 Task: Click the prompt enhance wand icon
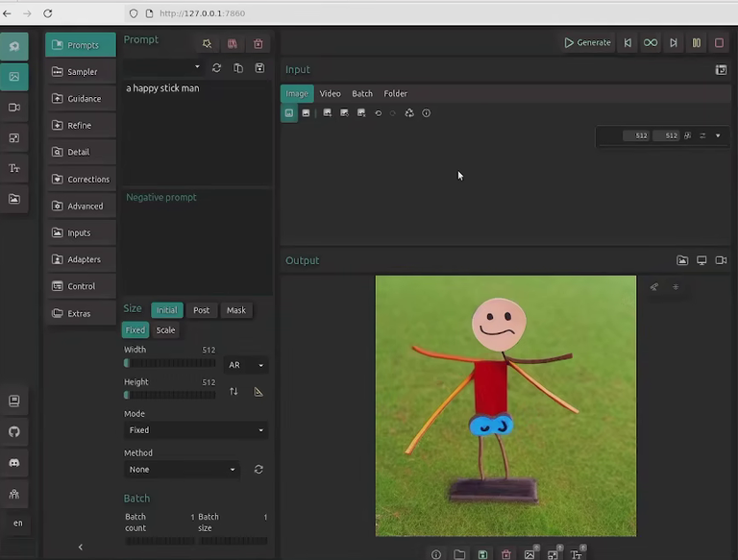pyautogui.click(x=207, y=44)
